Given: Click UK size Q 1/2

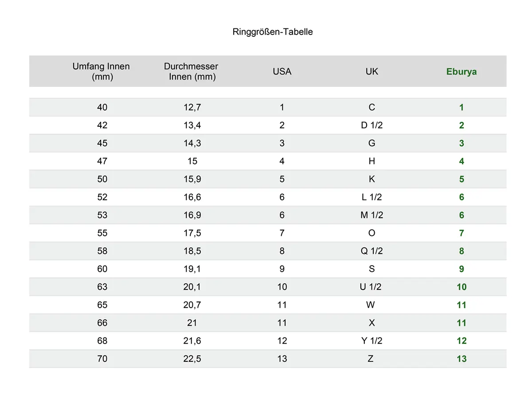Looking at the screenshot, I should 372,251.
